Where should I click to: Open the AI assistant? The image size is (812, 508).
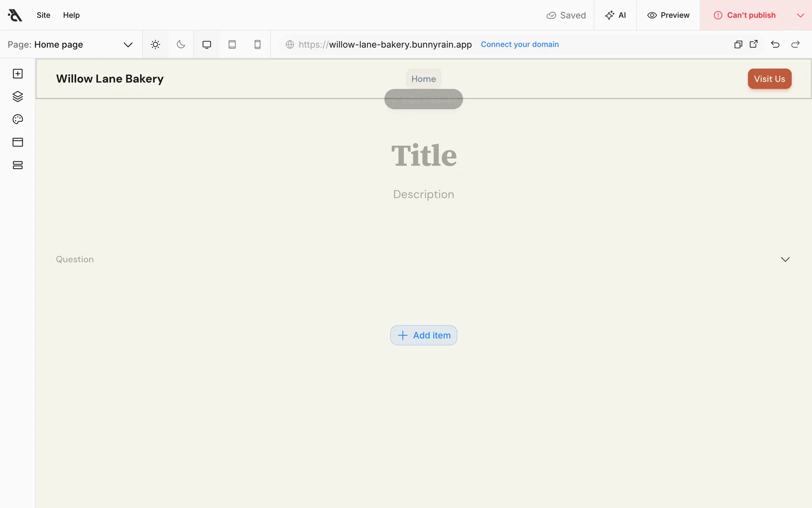pos(616,15)
